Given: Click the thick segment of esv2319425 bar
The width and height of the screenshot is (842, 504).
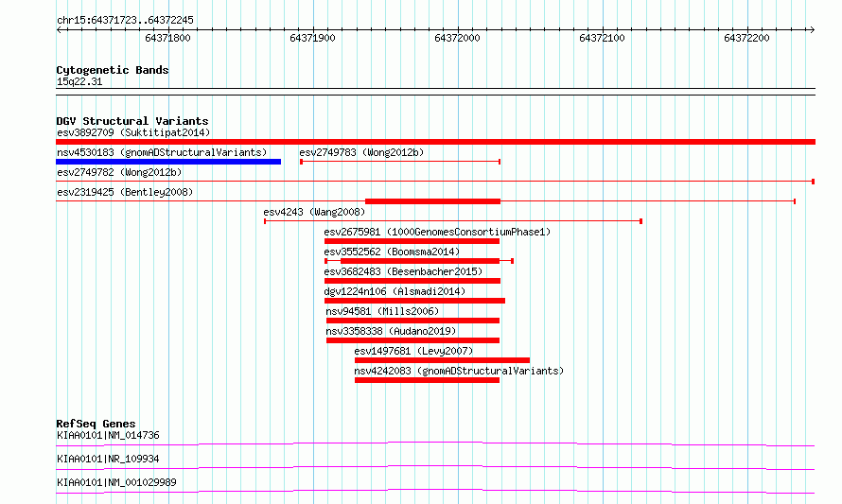Looking at the screenshot, I should 432,201.
